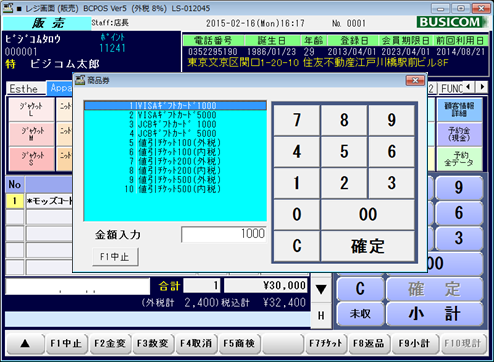
Task: Close the 商品券 dialog
Action: point(415,80)
